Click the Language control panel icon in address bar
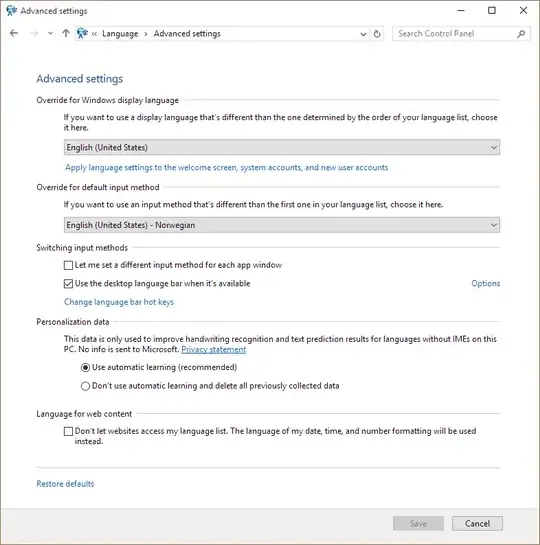This screenshot has height=545, width=540. click(x=82, y=33)
